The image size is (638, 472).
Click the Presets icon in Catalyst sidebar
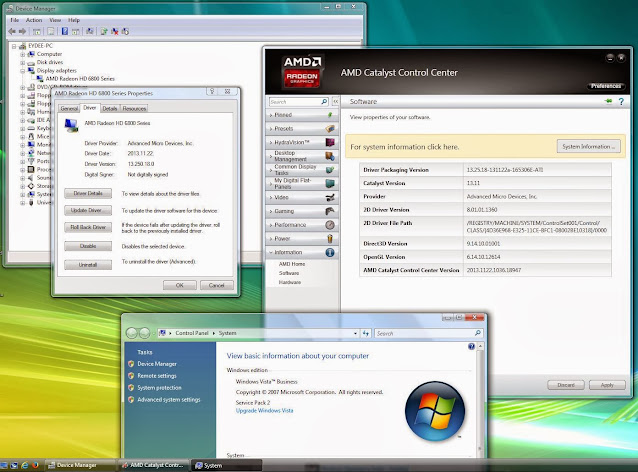click(330, 129)
